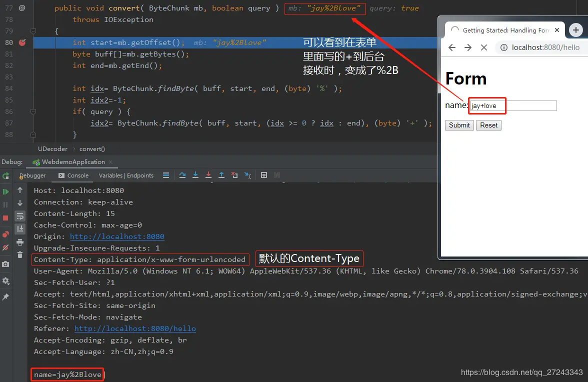Toggle the breakpoint on line 80
This screenshot has height=382, width=588.
[x=22, y=42]
